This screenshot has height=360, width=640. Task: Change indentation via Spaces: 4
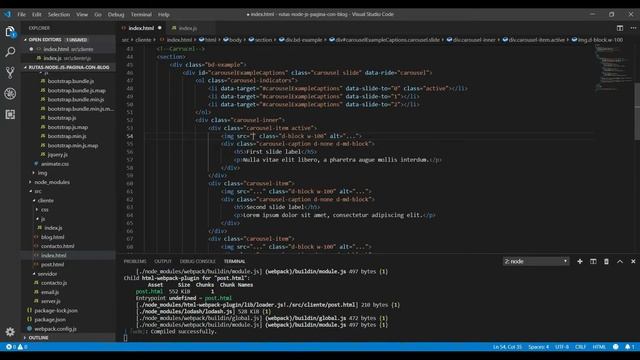(x=538, y=347)
